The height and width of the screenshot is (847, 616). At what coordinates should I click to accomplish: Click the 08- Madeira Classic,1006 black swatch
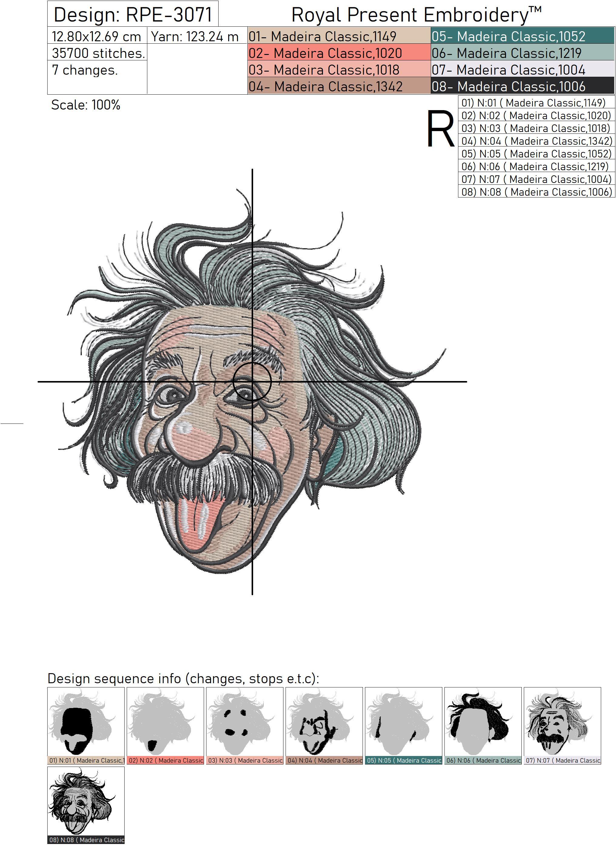[x=522, y=86]
